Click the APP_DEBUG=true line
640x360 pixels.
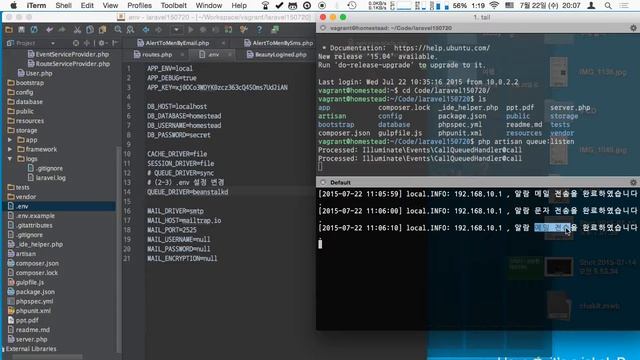point(172,78)
